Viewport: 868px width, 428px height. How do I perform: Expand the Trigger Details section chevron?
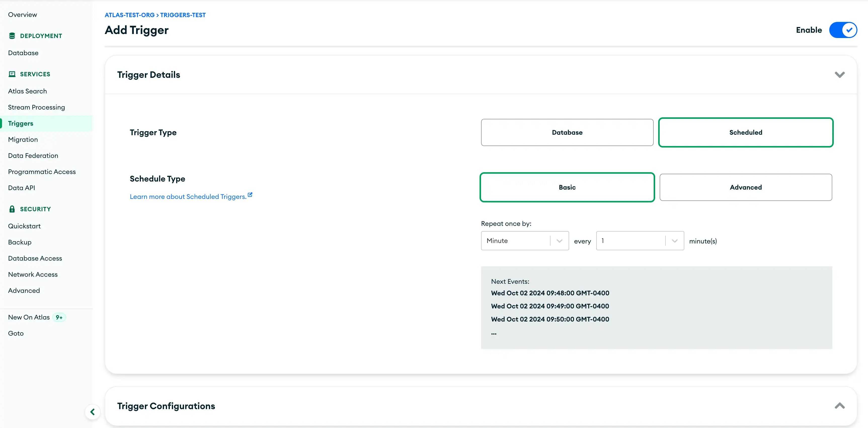click(840, 74)
